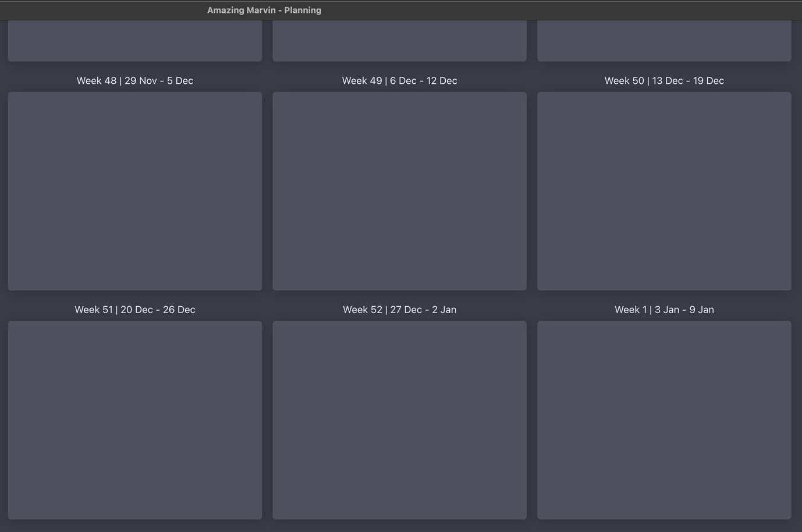Click the '20 Dec - 26 Dec' date range
The height and width of the screenshot is (532, 802).
coord(158,310)
